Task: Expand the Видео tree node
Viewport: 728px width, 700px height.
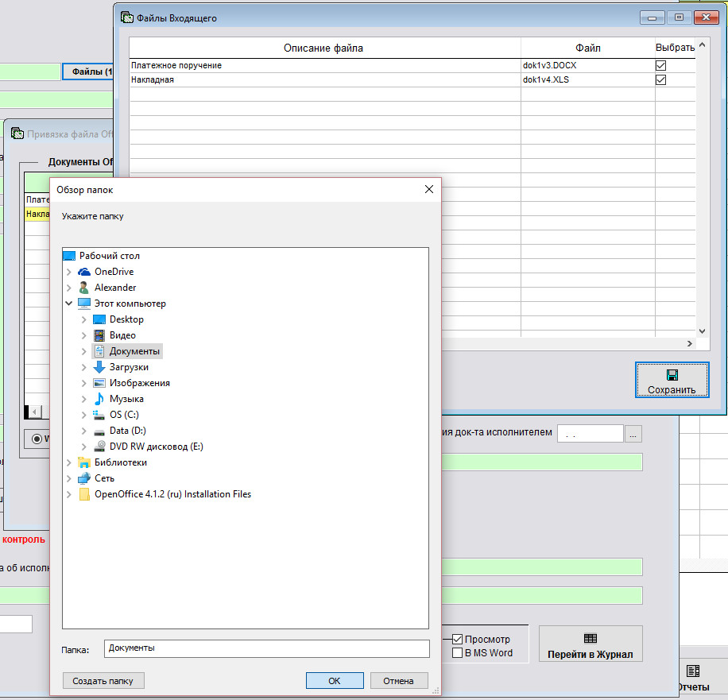Action: (x=83, y=335)
